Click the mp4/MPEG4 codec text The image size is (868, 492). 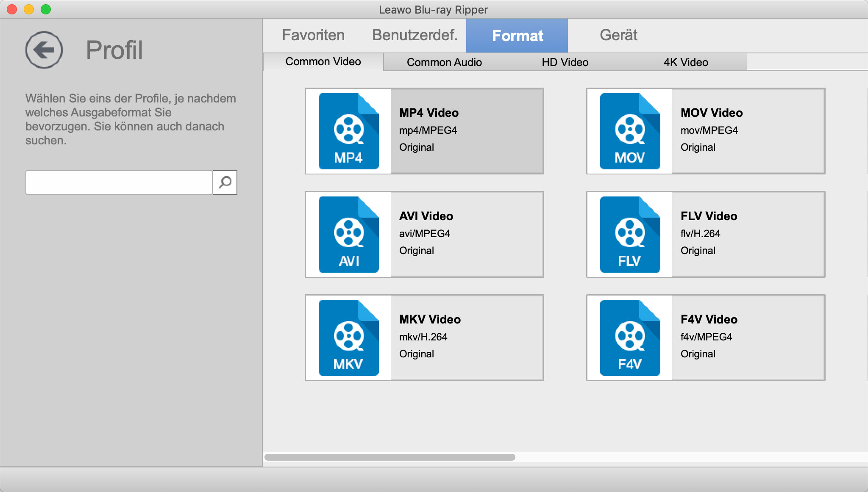tap(428, 130)
